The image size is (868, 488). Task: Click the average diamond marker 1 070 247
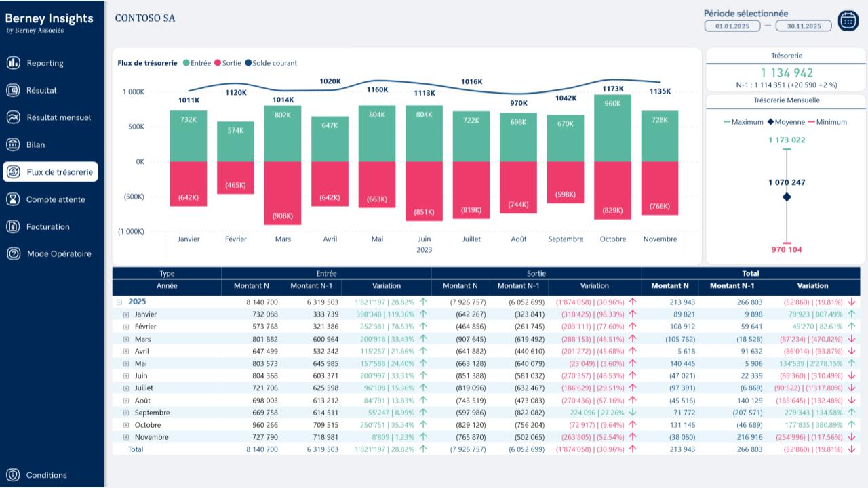click(787, 197)
